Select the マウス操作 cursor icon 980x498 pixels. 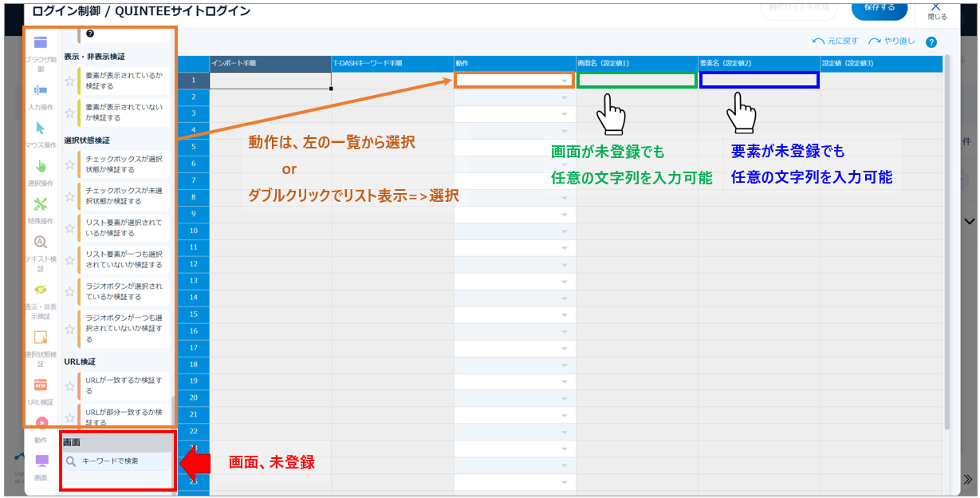tap(41, 128)
